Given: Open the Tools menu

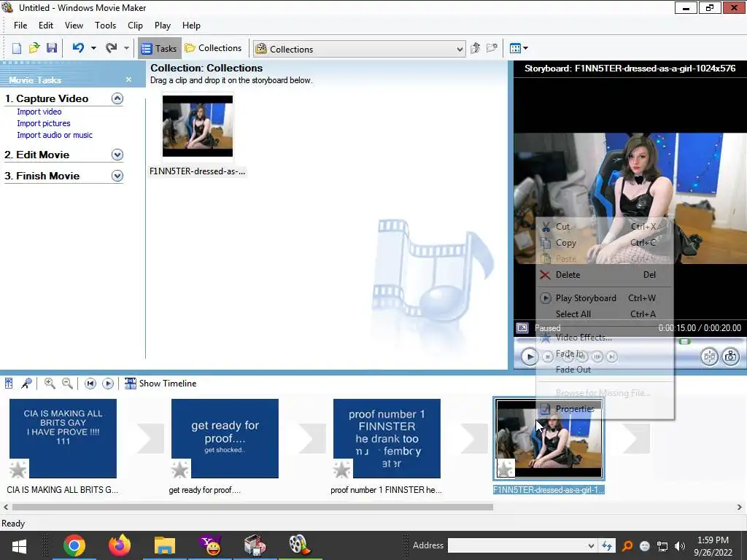Looking at the screenshot, I should pyautogui.click(x=105, y=26).
